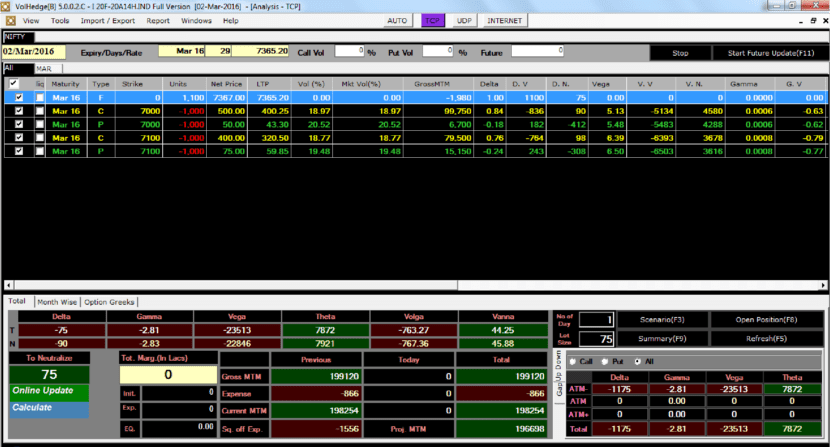Click the Calculate button
Viewport: 830px width, 447px height.
coord(49,409)
